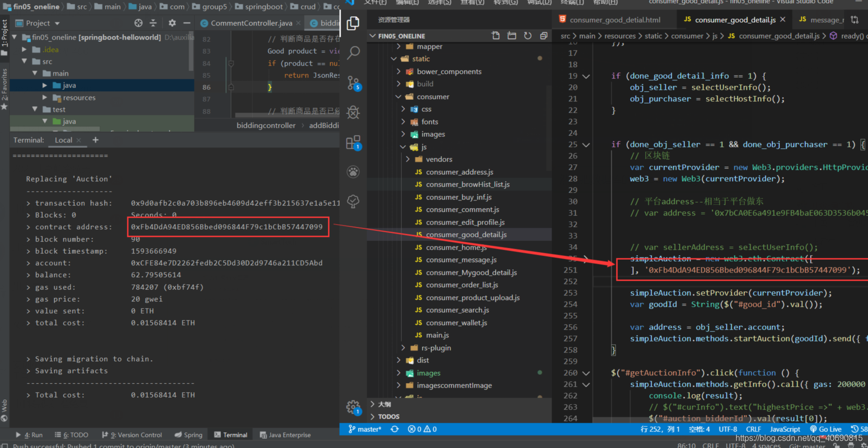Open the 6: TODO tool window
Screen dimensions: 868x448
point(71,435)
